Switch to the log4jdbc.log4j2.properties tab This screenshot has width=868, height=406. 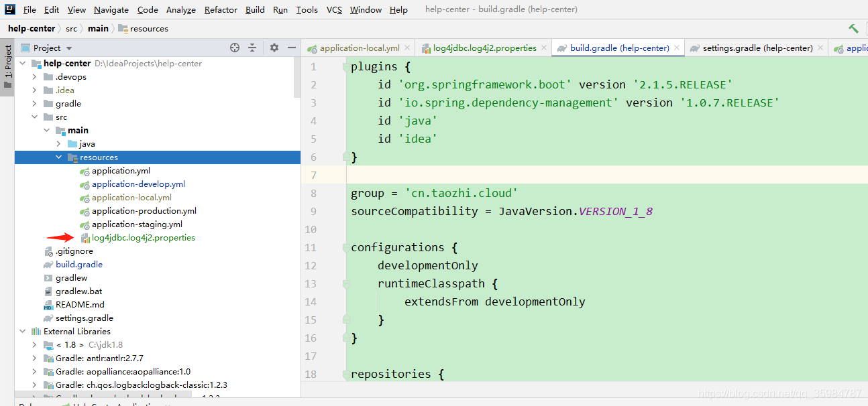coord(486,48)
